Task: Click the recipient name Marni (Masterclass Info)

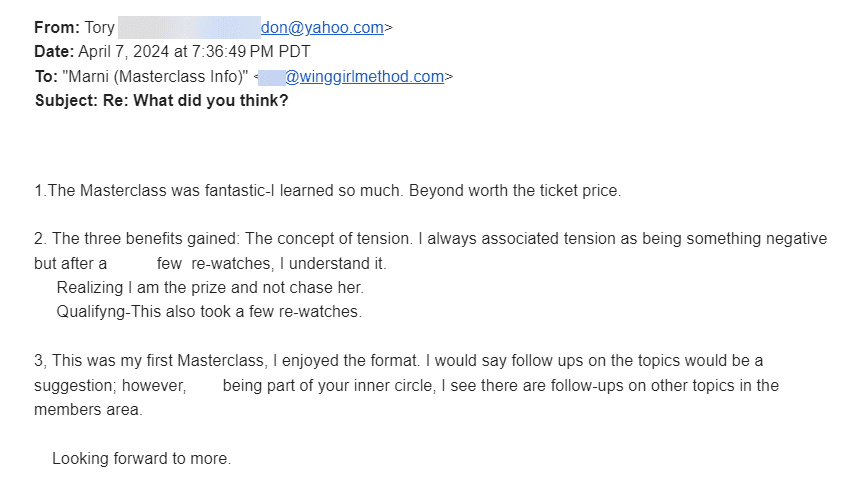Action: pyautogui.click(x=155, y=76)
